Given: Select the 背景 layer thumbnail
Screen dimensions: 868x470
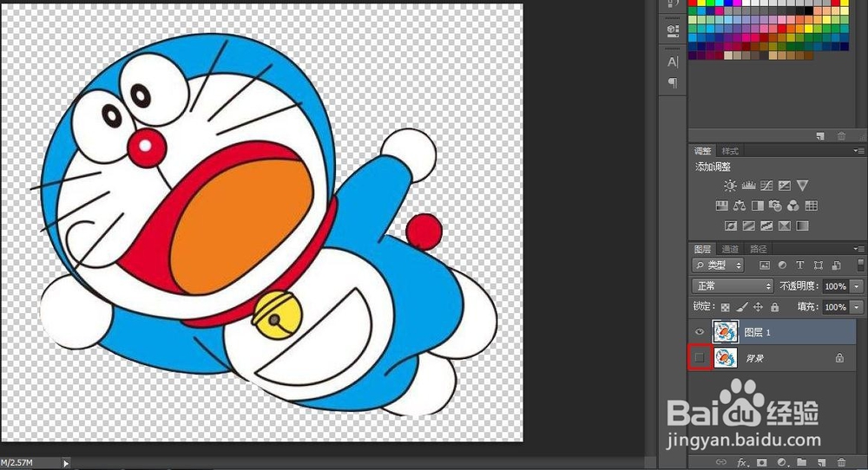Looking at the screenshot, I should 725,358.
